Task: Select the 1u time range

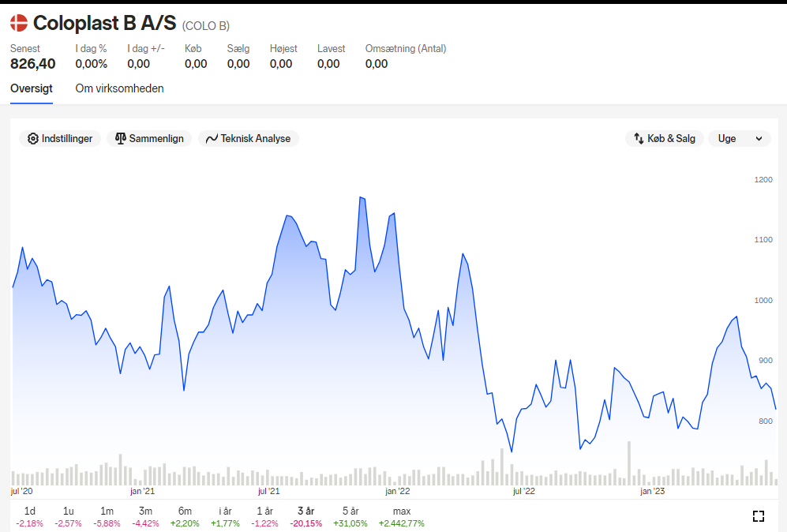Action: tap(68, 516)
